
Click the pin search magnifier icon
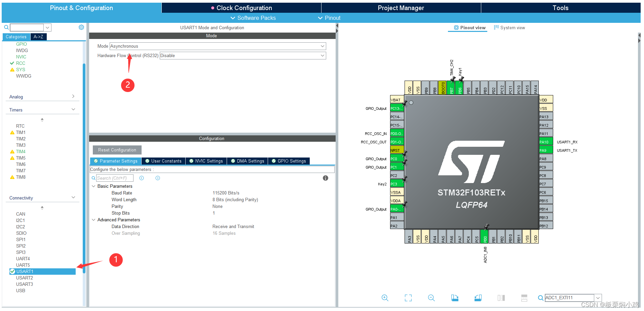[x=540, y=298]
